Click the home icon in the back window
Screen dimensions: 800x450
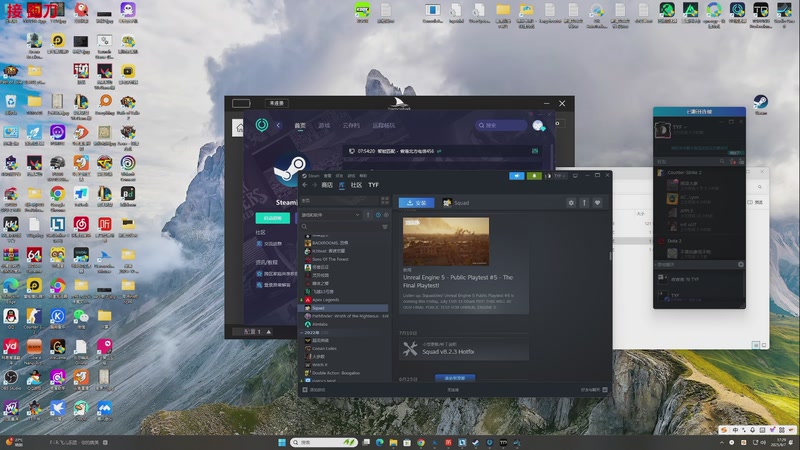coord(239,127)
